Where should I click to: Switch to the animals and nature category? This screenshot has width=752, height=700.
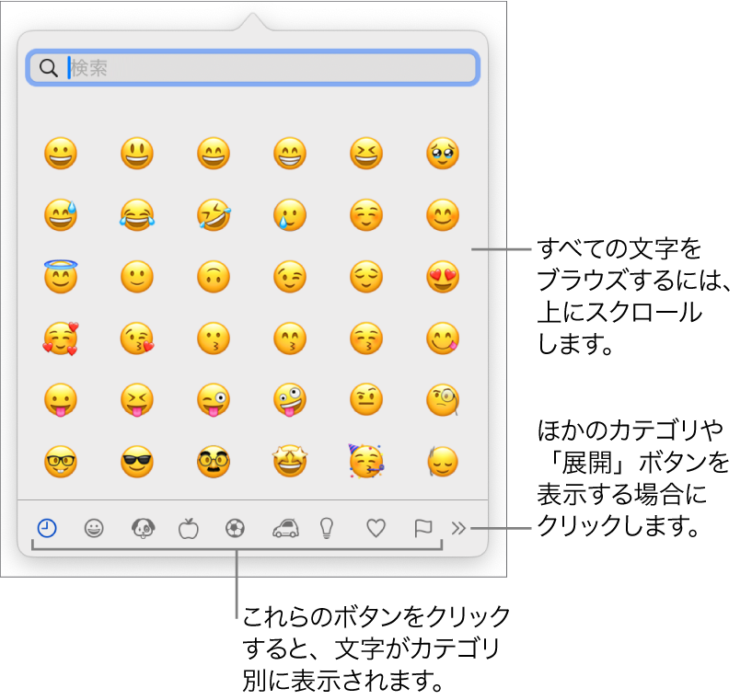click(x=143, y=529)
